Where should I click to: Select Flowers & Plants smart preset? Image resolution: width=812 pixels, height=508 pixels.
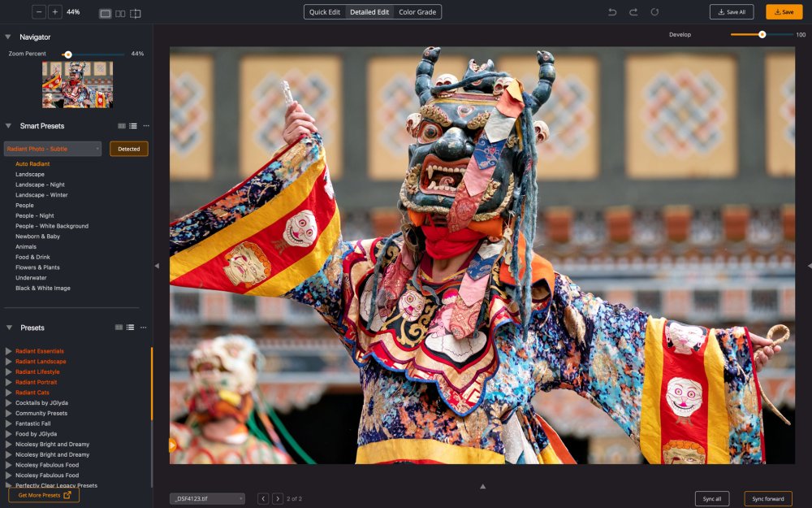click(37, 267)
